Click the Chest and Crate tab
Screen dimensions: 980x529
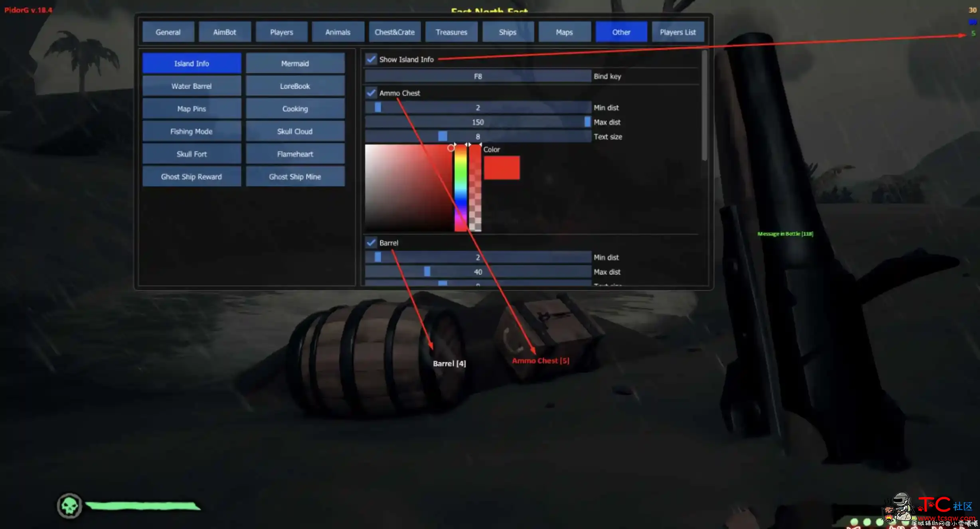[x=395, y=31]
